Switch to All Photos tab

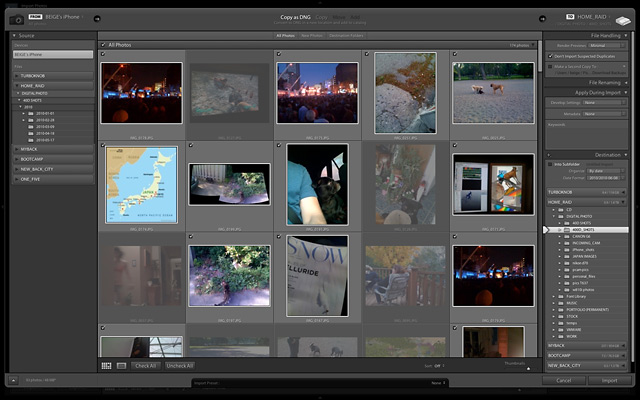coord(285,36)
